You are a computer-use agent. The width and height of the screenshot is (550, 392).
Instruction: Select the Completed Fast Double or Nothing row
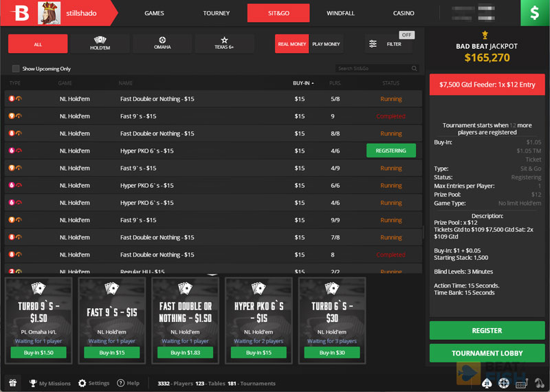click(213, 254)
